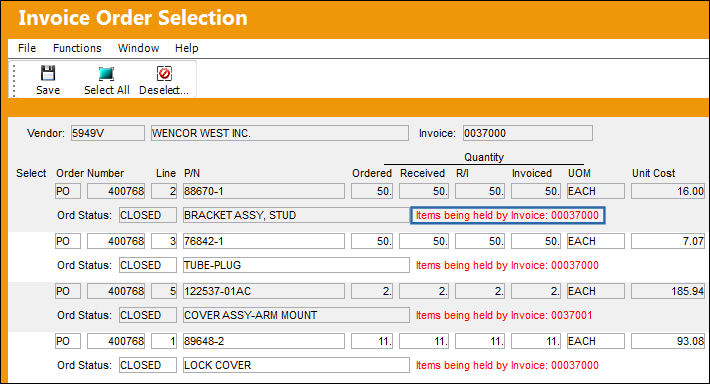The width and height of the screenshot is (710, 384).
Task: Click the R/I quantity for part 122537-01AC
Action: tap(480, 291)
